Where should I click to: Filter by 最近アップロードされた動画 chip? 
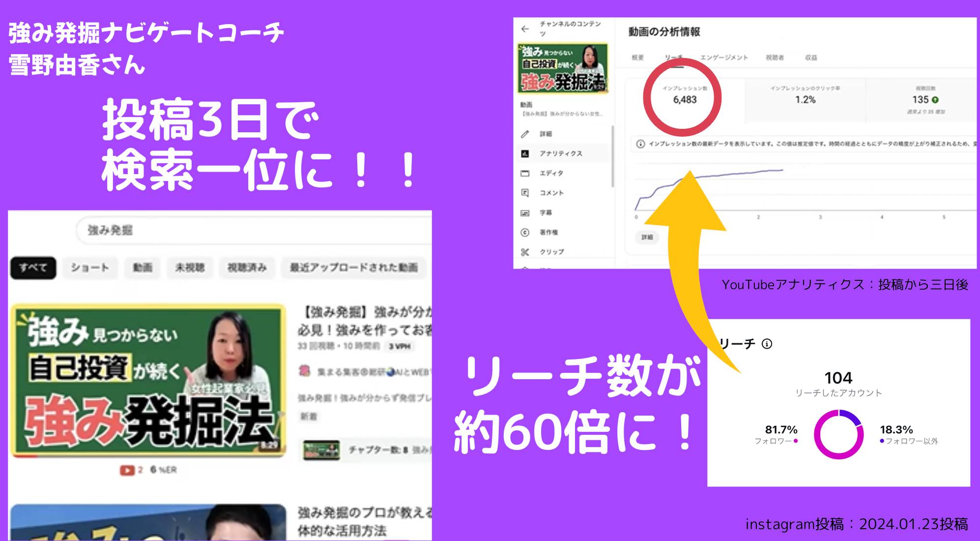point(353,268)
